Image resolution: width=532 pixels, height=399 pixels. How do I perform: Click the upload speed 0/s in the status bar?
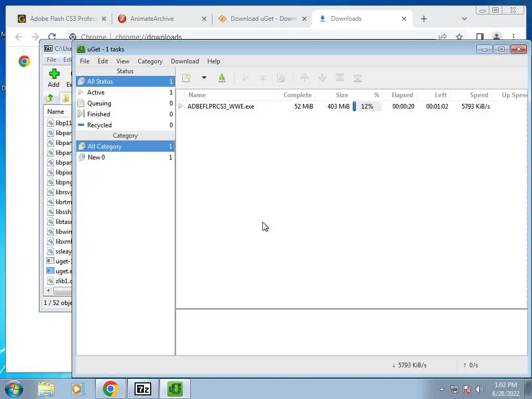471,365
